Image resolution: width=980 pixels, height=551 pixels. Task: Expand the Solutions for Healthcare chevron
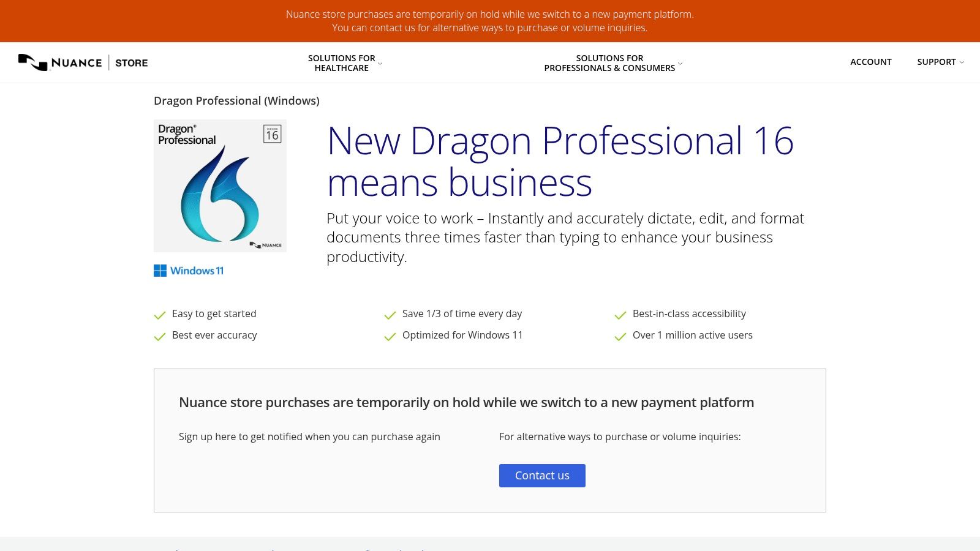(380, 64)
